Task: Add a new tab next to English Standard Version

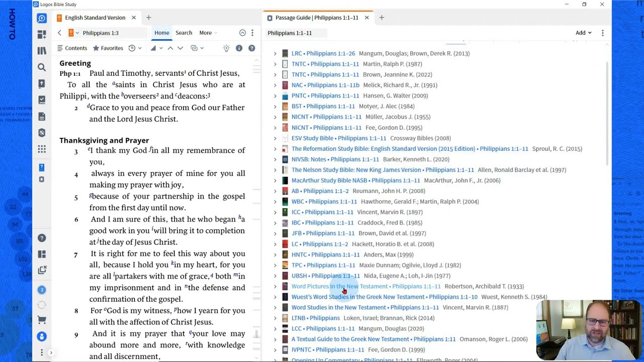Action: [x=148, y=18]
